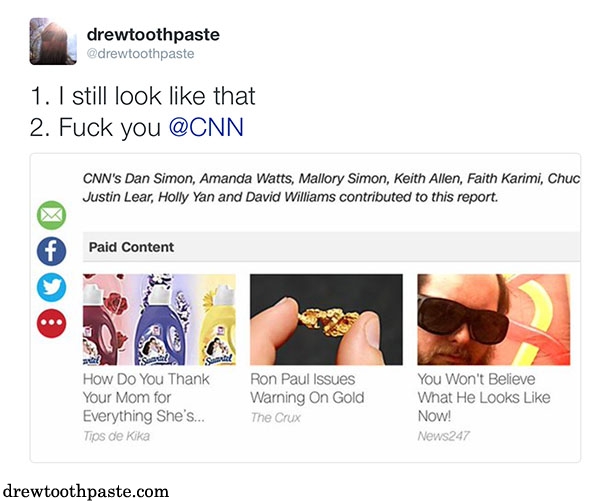The image size is (600, 502).
Task: Open the @drewtoothpaste handle
Action: click(x=140, y=54)
